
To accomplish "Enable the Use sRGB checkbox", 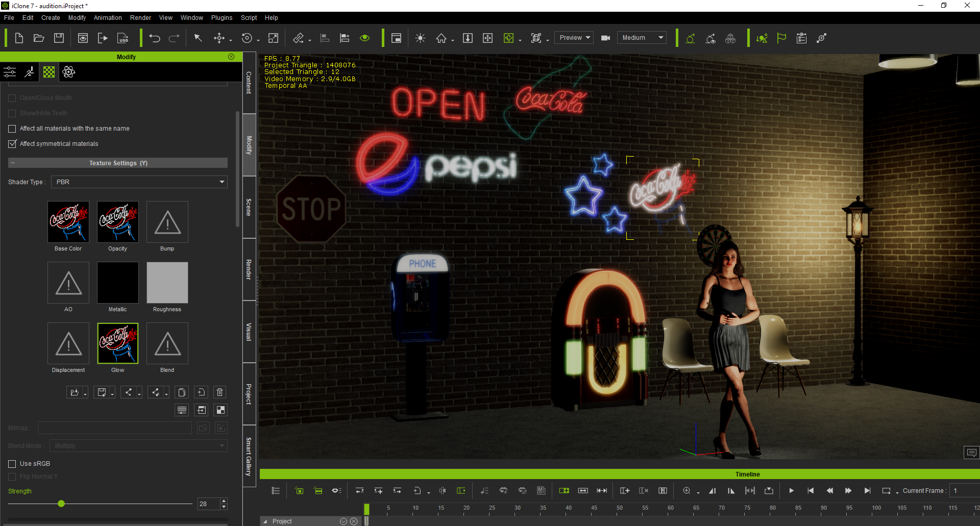I will tap(12, 464).
